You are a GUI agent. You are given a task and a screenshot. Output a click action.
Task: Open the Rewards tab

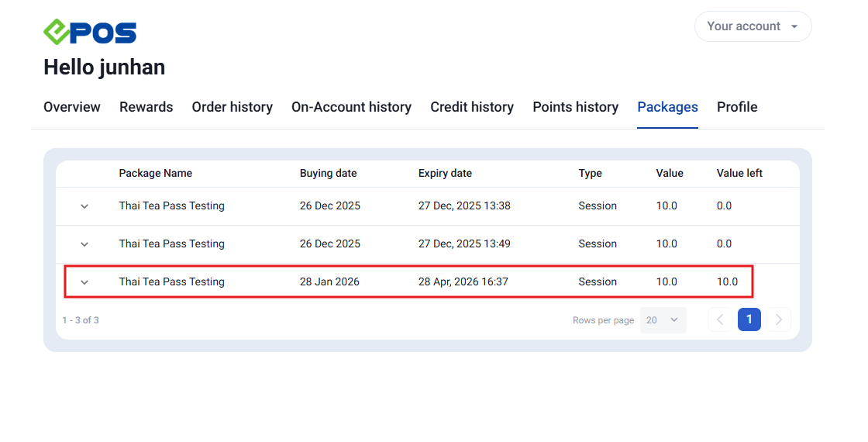point(146,107)
